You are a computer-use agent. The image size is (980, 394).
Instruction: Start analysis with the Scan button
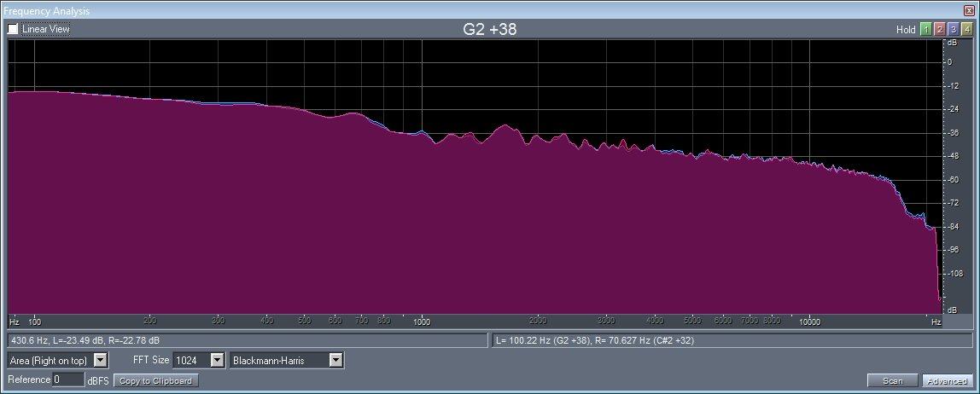[x=892, y=380]
